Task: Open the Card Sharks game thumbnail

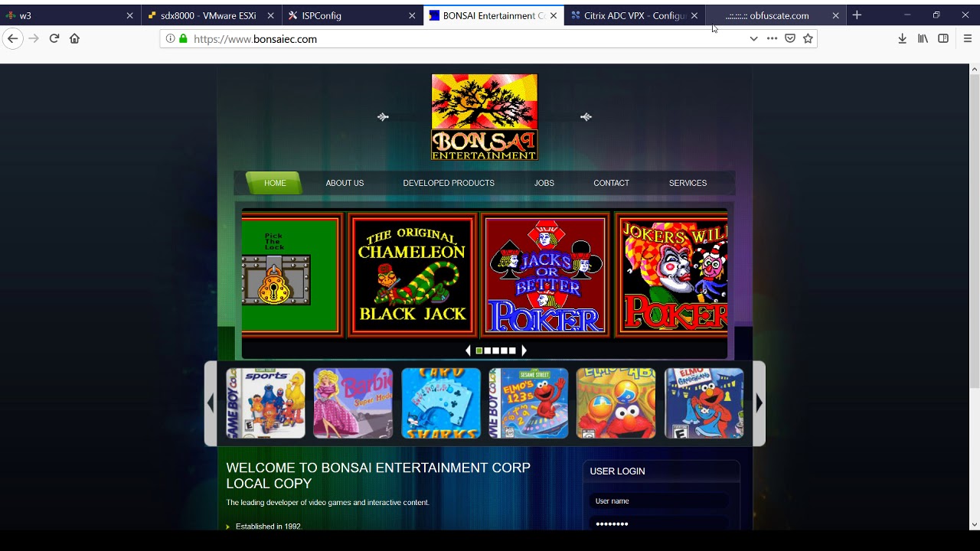Action: [441, 403]
